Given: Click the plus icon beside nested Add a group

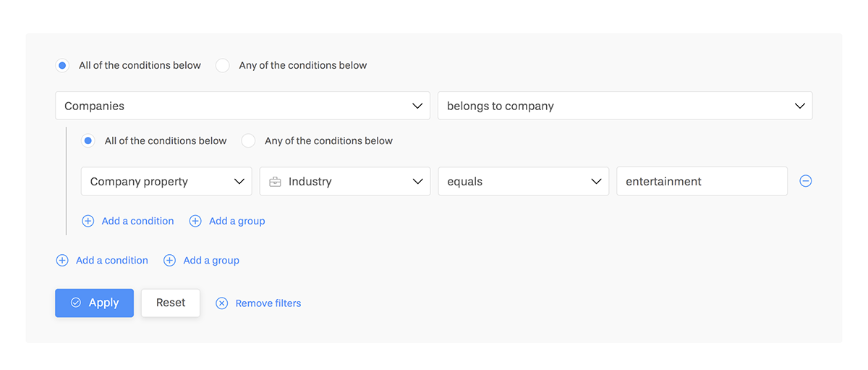Looking at the screenshot, I should (x=195, y=222).
